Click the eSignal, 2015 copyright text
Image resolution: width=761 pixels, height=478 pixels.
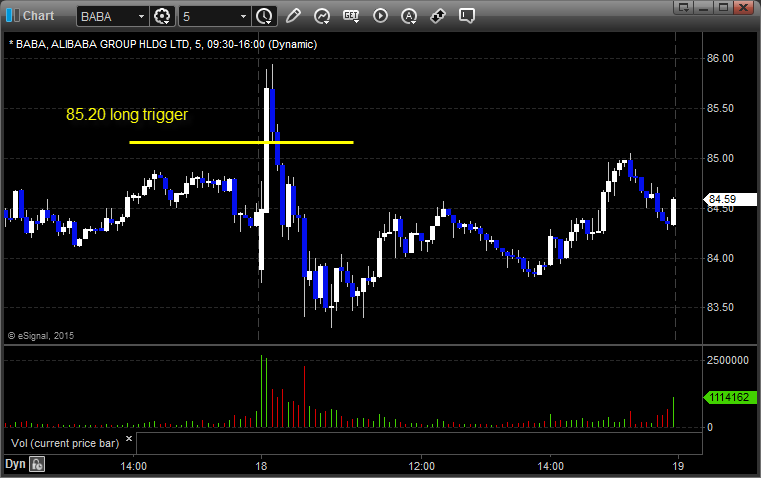pos(41,335)
